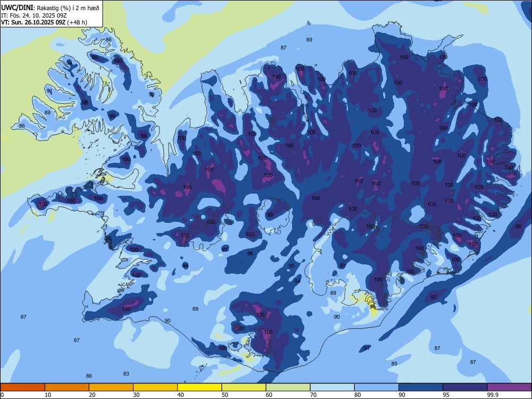
Task: Click the legend tick label '30'
Action: tap(136, 395)
